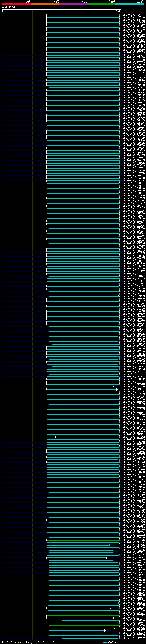Open the UniRef100_Q39748 entry
The image size is (146, 644).
click(134, 291)
